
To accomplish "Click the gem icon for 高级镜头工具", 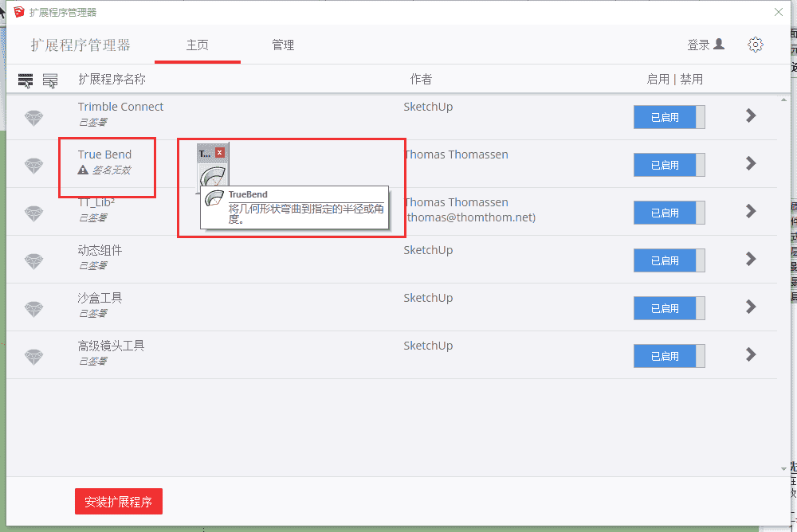I will point(34,357).
